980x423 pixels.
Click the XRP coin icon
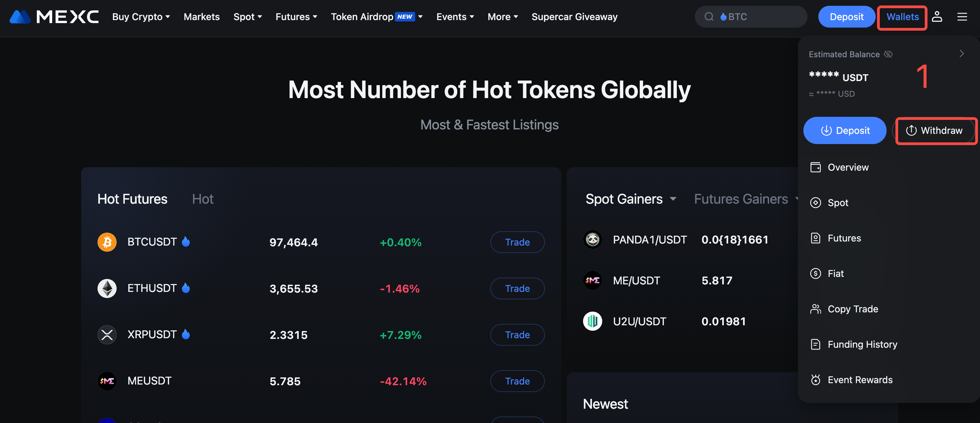[x=107, y=335]
